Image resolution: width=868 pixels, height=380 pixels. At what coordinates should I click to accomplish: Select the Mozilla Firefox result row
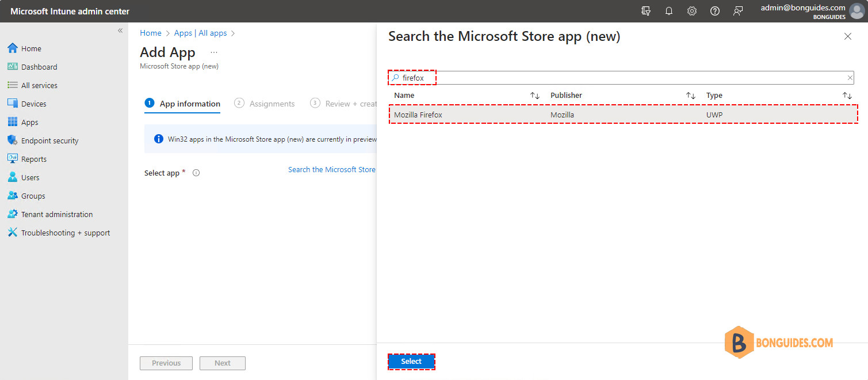click(623, 115)
